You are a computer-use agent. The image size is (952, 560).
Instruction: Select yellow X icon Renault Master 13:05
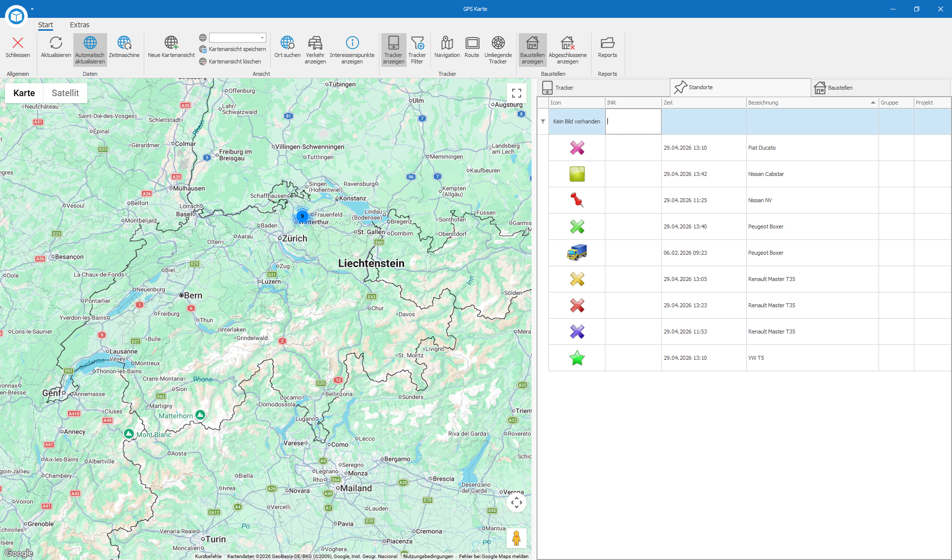coord(577,279)
